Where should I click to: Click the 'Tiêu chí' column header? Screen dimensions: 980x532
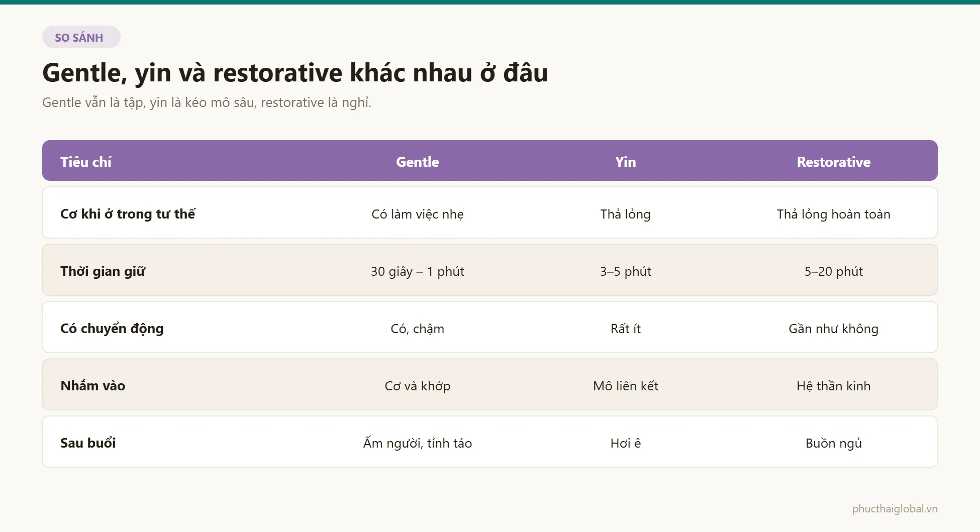click(x=86, y=162)
